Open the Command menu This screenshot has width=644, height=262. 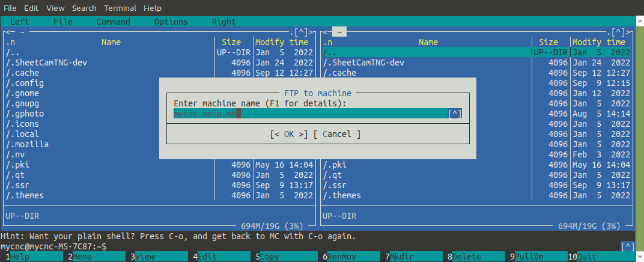tap(113, 22)
